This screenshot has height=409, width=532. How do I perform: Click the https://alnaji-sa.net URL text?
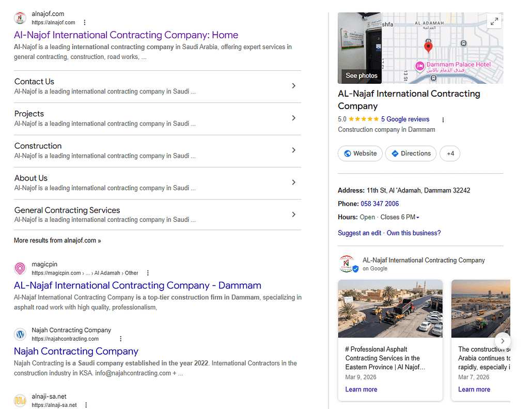pyautogui.click(x=54, y=405)
